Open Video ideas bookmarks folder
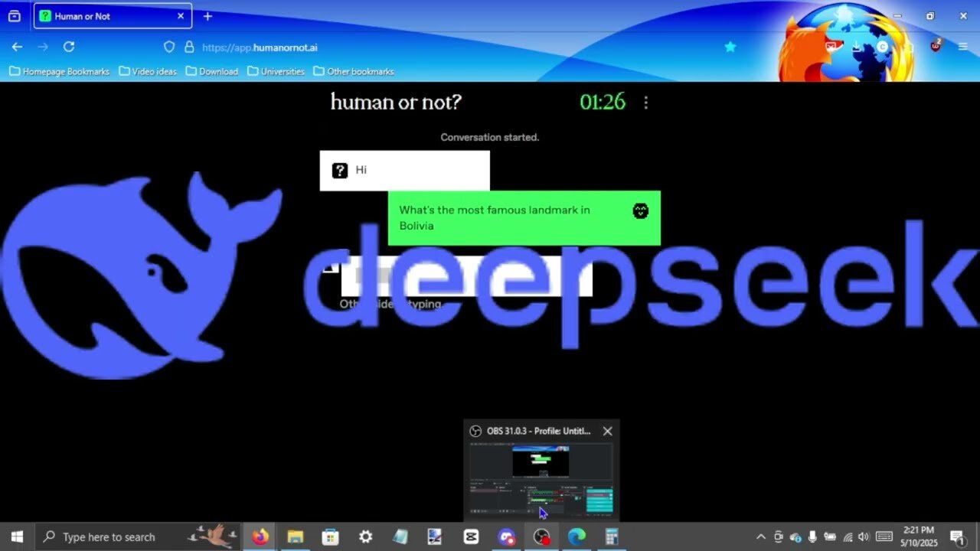The height and width of the screenshot is (551, 980). (x=147, y=71)
